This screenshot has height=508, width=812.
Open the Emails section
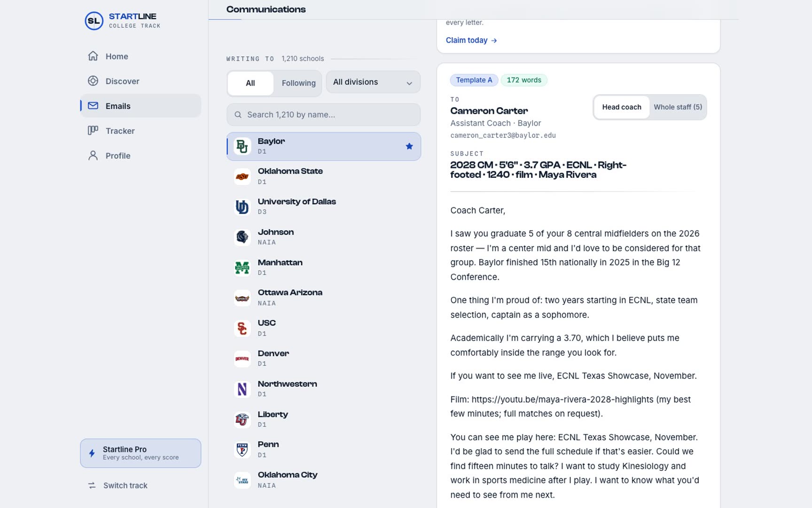coord(141,106)
